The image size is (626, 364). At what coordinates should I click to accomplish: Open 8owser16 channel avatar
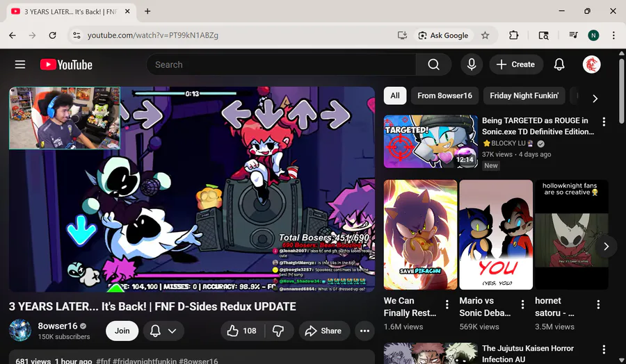20,331
